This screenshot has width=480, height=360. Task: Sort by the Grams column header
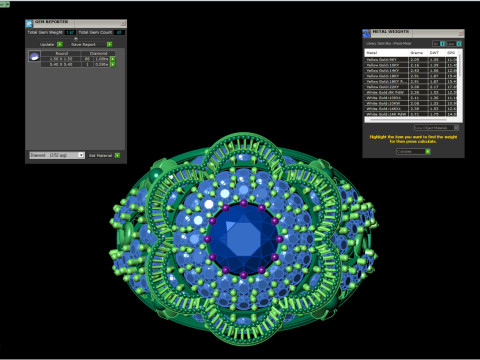pos(418,53)
